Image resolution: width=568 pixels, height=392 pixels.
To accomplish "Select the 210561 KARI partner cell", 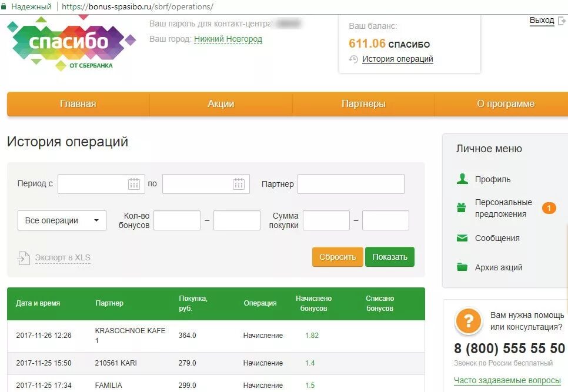I will [x=116, y=363].
